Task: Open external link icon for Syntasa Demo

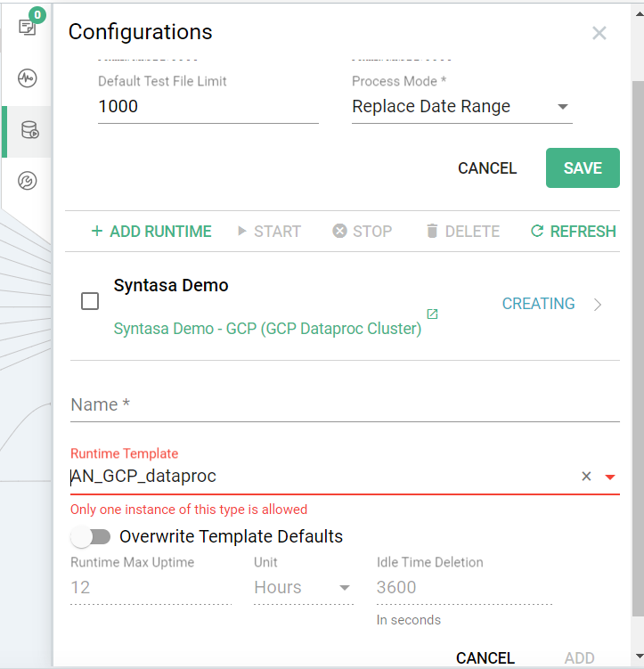Action: (432, 314)
